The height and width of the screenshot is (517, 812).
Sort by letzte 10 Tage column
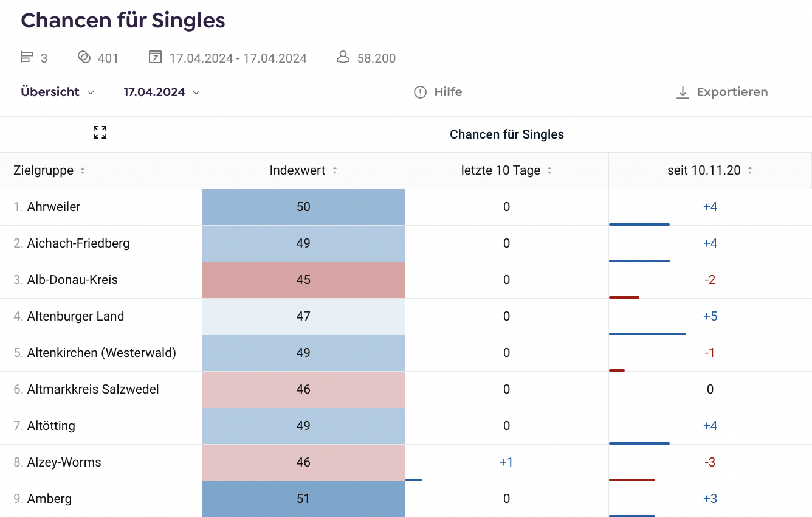pyautogui.click(x=549, y=171)
